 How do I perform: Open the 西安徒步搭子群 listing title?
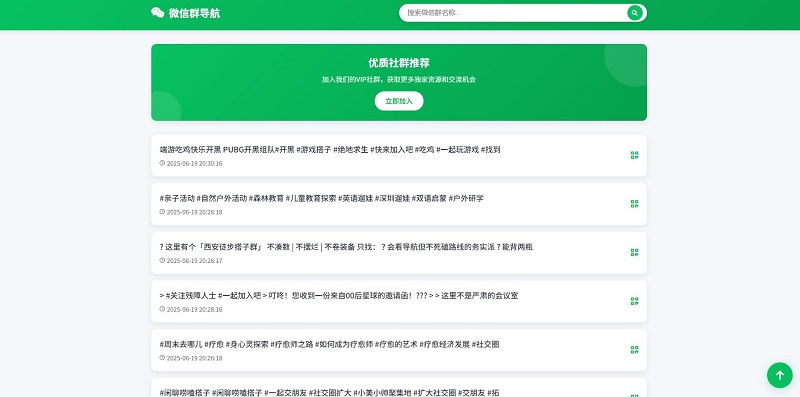point(346,247)
